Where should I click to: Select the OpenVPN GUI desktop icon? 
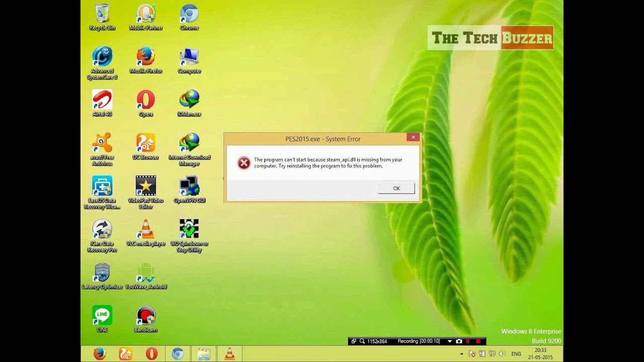coord(189,190)
